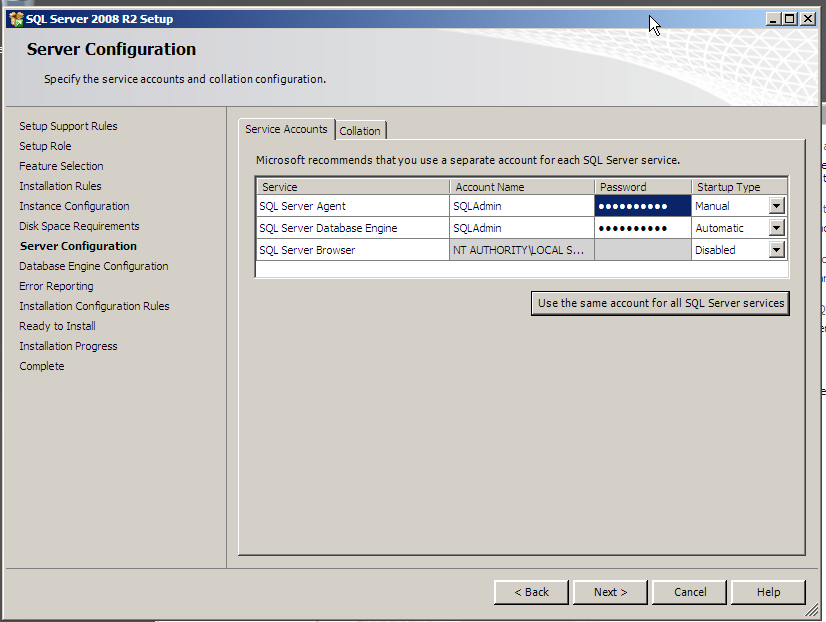Click 'Installation Configuration Rules' in the step list
Screen dimensions: 826x622
94,306
